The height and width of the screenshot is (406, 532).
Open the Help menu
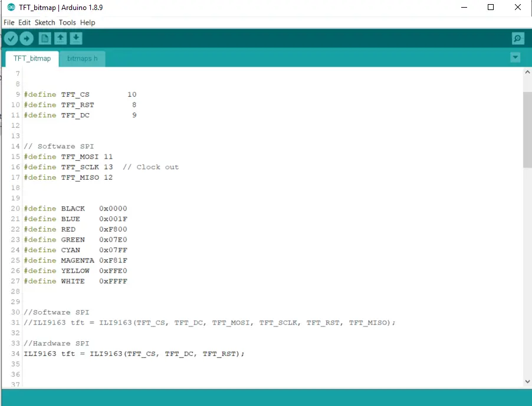(87, 22)
